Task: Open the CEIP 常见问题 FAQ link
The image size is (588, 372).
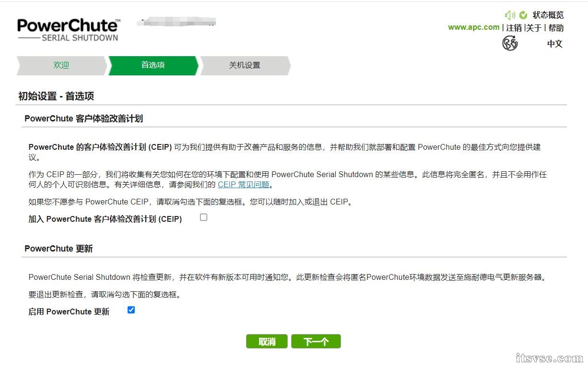Action: 244,184
